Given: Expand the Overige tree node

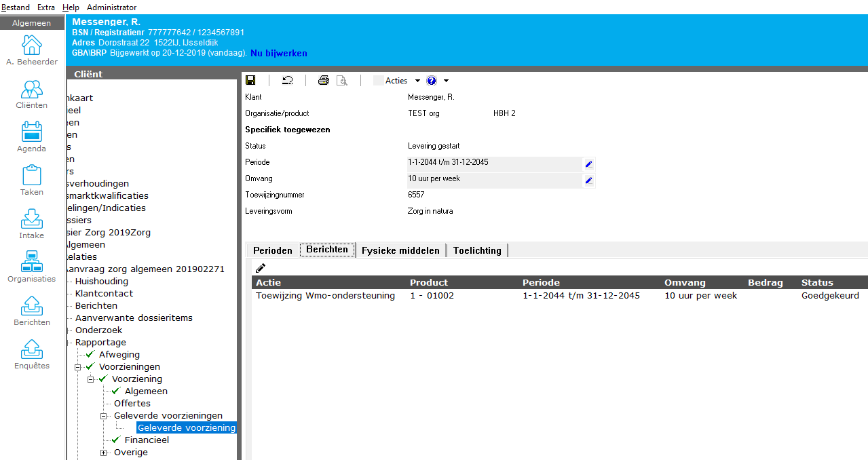Looking at the screenshot, I should pyautogui.click(x=104, y=453).
